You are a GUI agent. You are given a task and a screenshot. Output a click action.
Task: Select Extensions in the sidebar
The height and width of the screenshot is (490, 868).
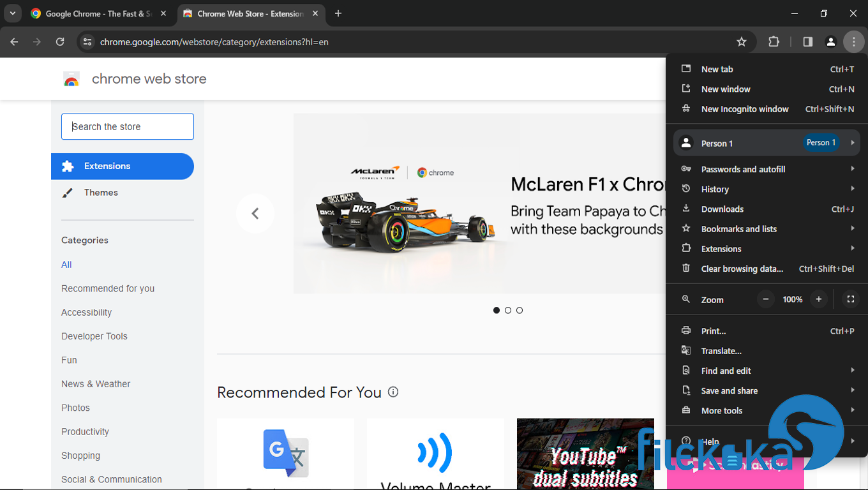tap(123, 166)
